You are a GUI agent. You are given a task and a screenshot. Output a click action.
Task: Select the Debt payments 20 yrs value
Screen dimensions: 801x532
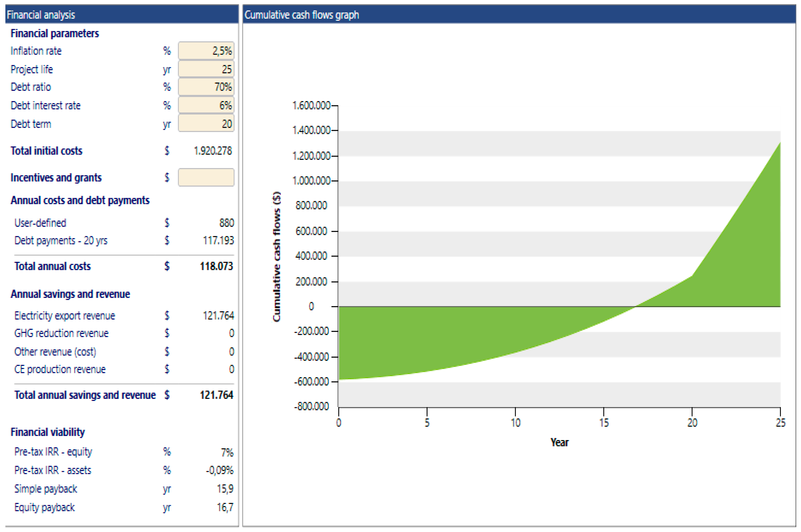coord(218,240)
